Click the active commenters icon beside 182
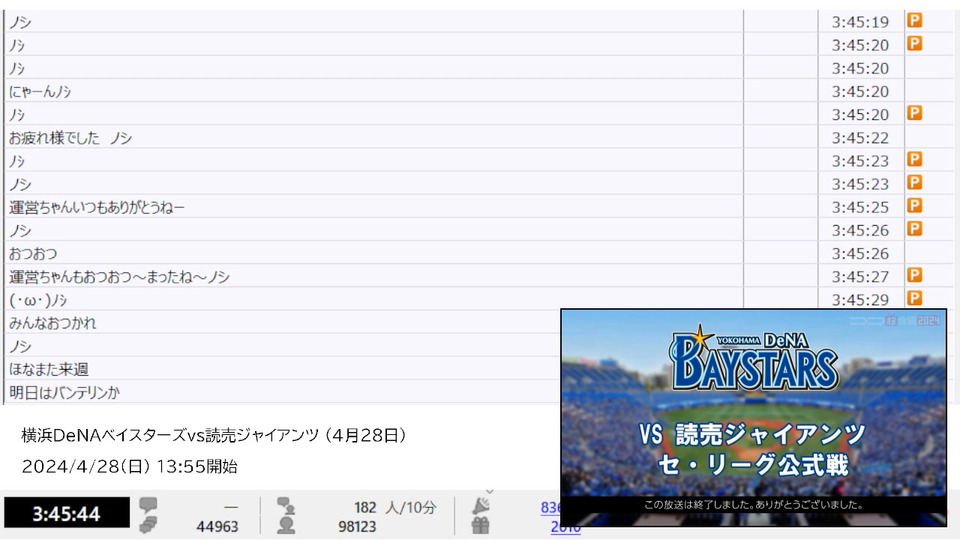 point(286,506)
